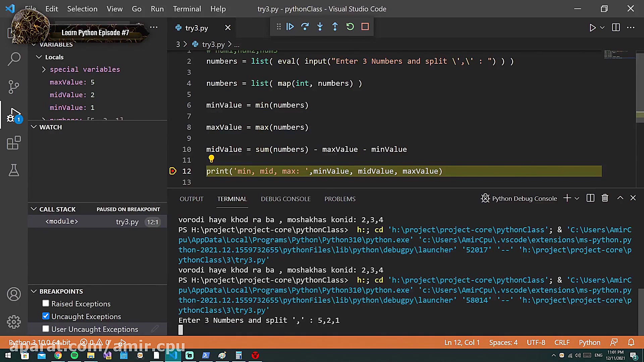Click the Step Into arrow icon
The height and width of the screenshot is (362, 644).
(320, 27)
